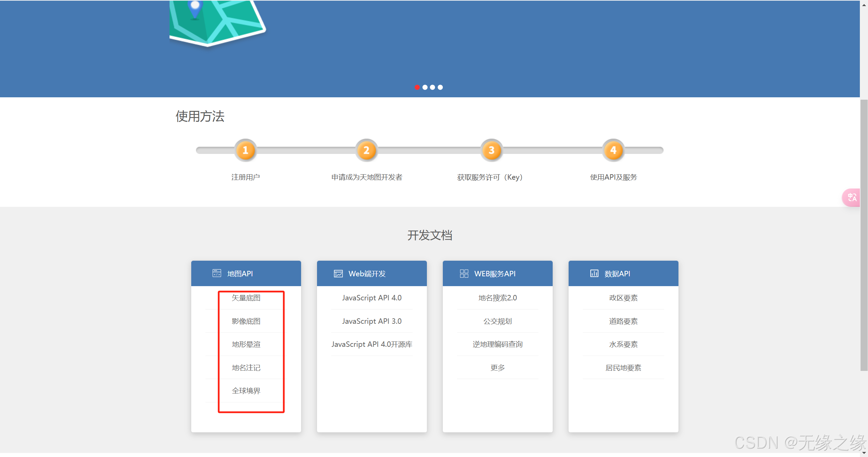
Task: Click the 地图API header icon
Action: [217, 273]
